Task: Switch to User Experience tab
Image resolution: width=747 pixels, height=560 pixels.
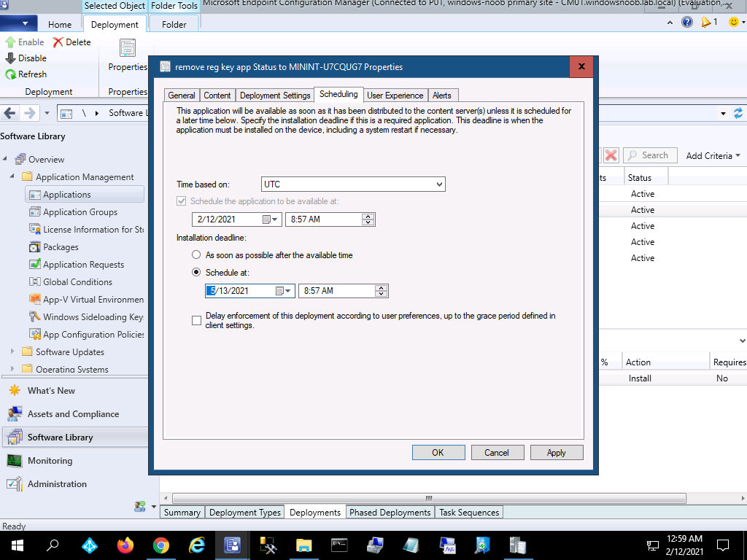Action: (x=395, y=96)
